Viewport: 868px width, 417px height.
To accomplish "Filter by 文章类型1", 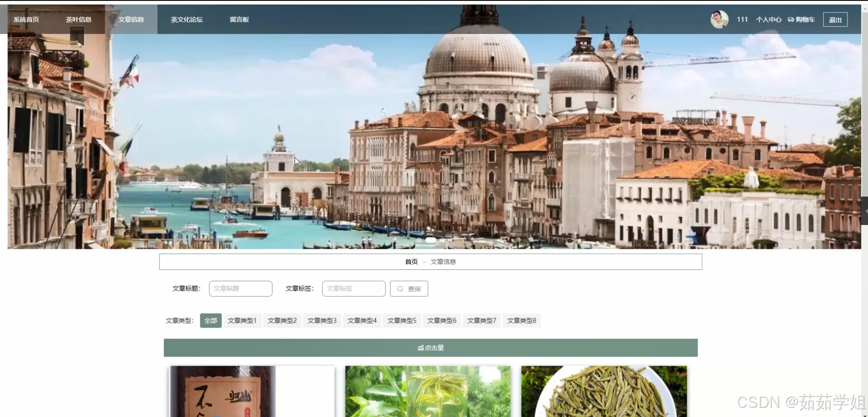I will coord(242,320).
